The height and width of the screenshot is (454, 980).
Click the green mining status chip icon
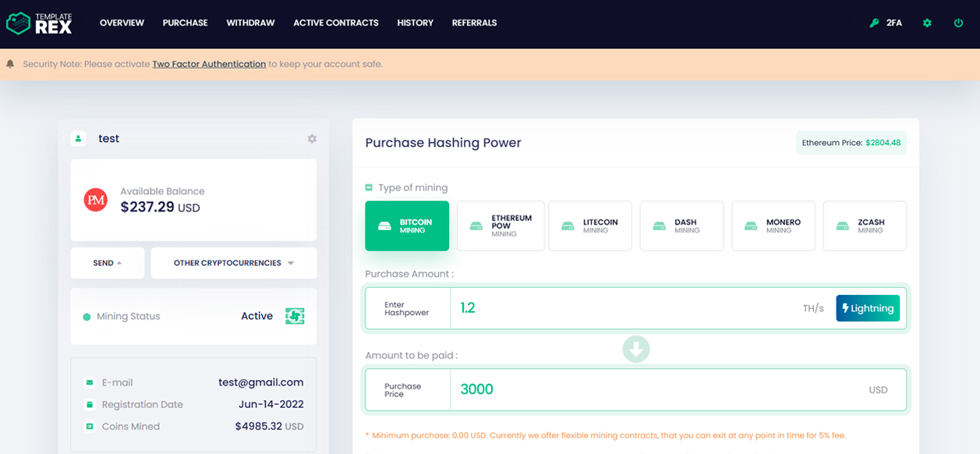click(295, 316)
